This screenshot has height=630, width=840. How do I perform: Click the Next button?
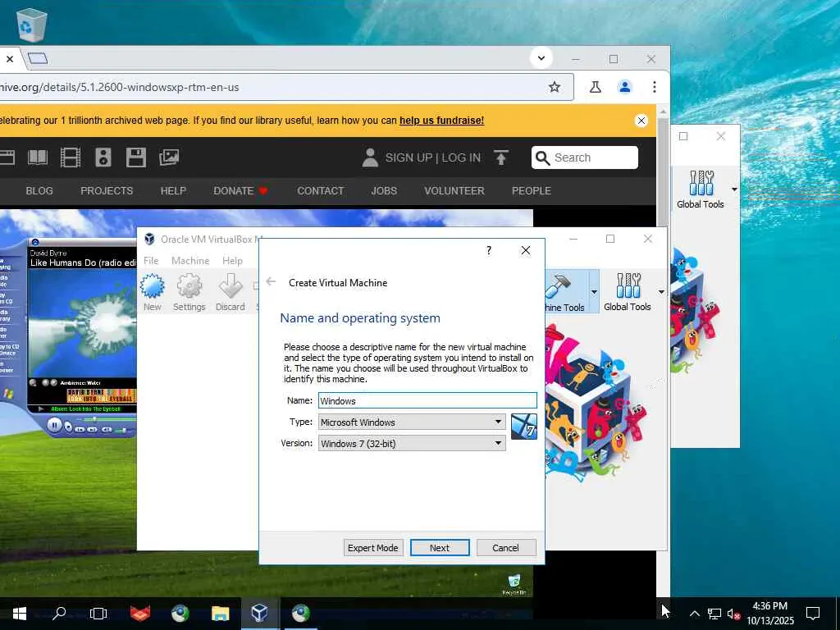click(440, 547)
